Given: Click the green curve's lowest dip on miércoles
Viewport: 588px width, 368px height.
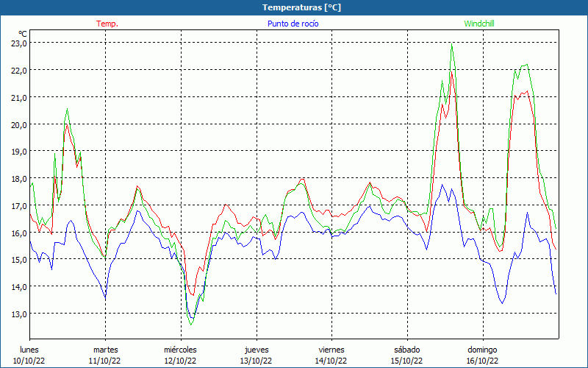Looking at the screenshot, I should pos(190,325).
